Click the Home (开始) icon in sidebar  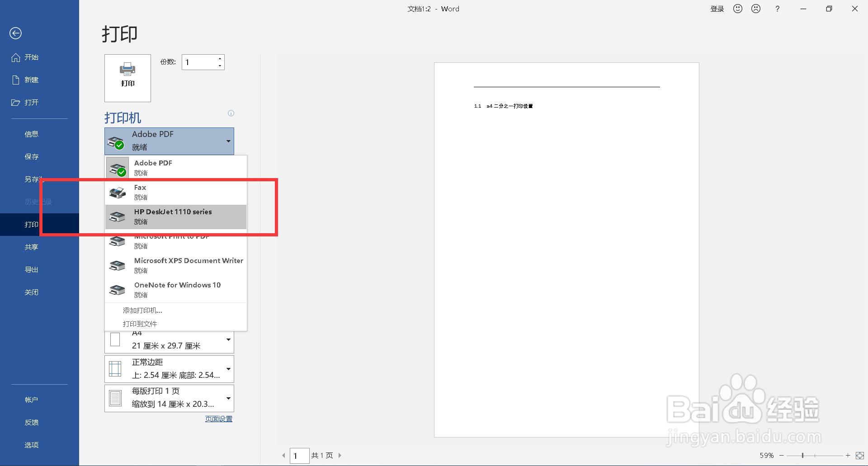pyautogui.click(x=16, y=57)
